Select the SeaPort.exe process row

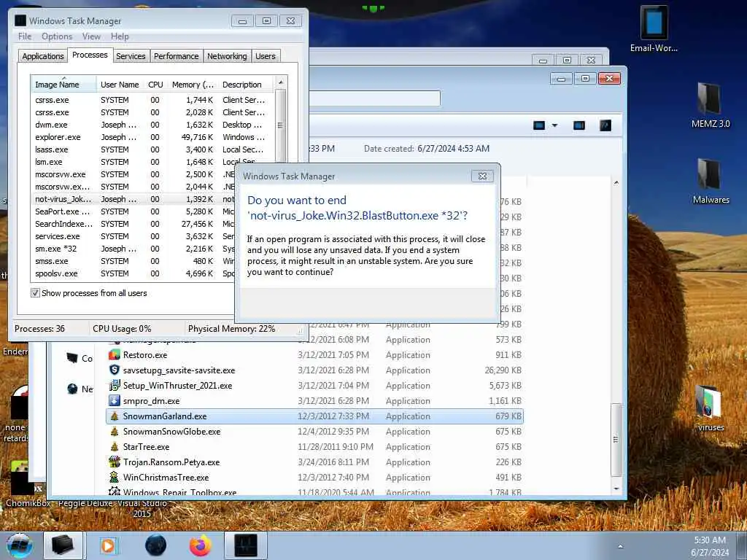(x=133, y=211)
